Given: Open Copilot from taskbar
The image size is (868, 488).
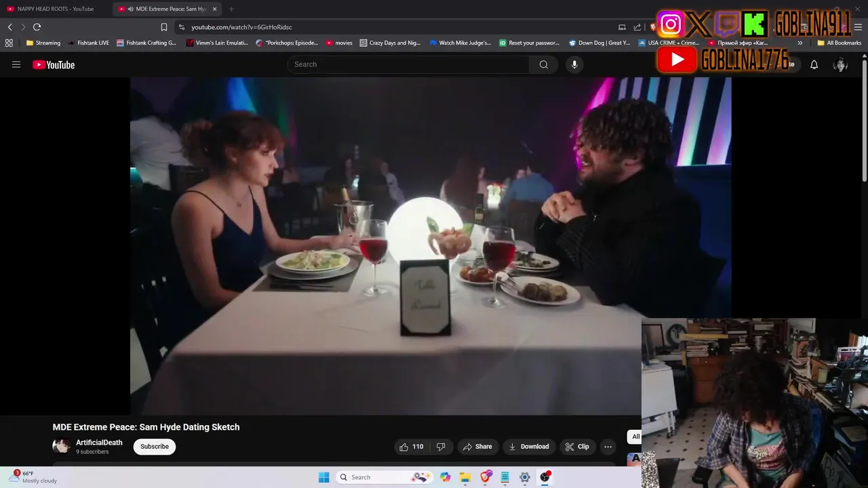Looking at the screenshot, I should point(445,477).
